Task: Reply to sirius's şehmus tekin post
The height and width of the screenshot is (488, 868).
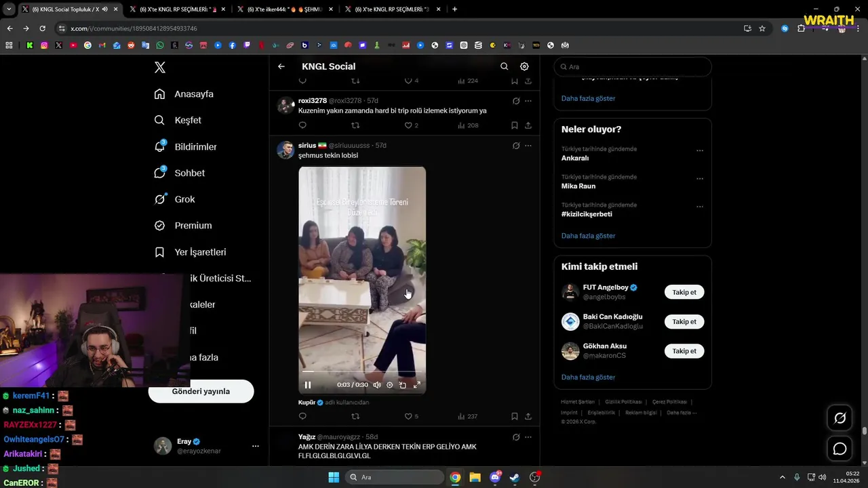Action: (x=302, y=416)
